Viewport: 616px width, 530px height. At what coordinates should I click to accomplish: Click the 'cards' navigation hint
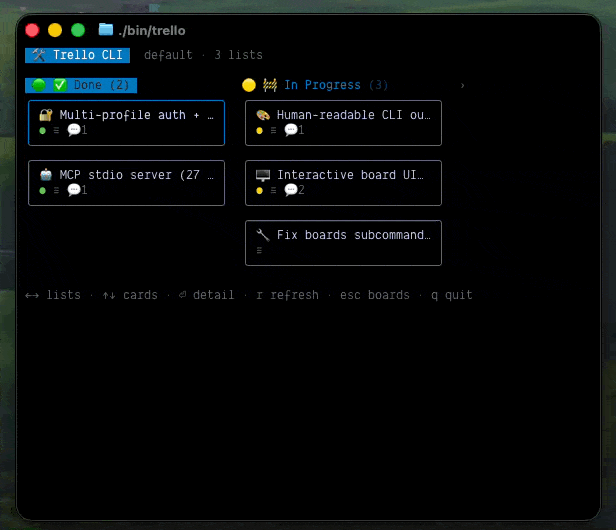point(140,295)
